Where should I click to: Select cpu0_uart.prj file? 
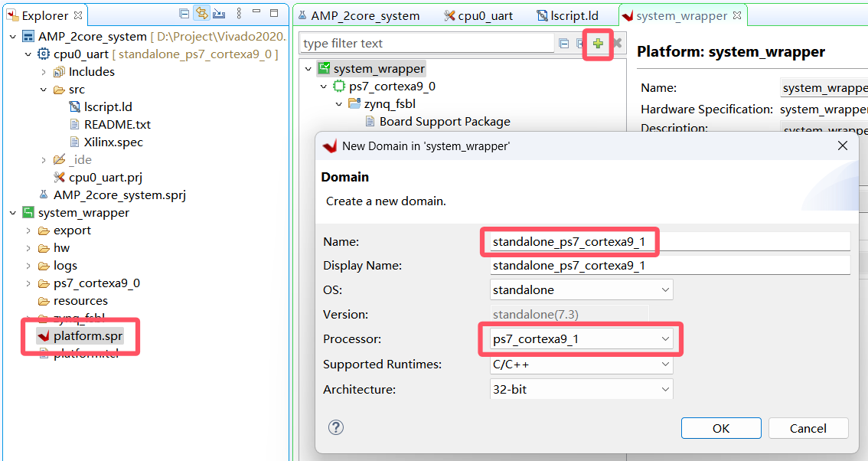tap(105, 178)
